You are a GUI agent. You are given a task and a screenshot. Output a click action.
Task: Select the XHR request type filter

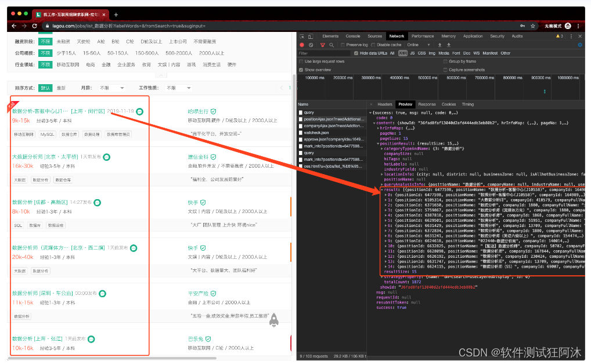click(x=402, y=53)
